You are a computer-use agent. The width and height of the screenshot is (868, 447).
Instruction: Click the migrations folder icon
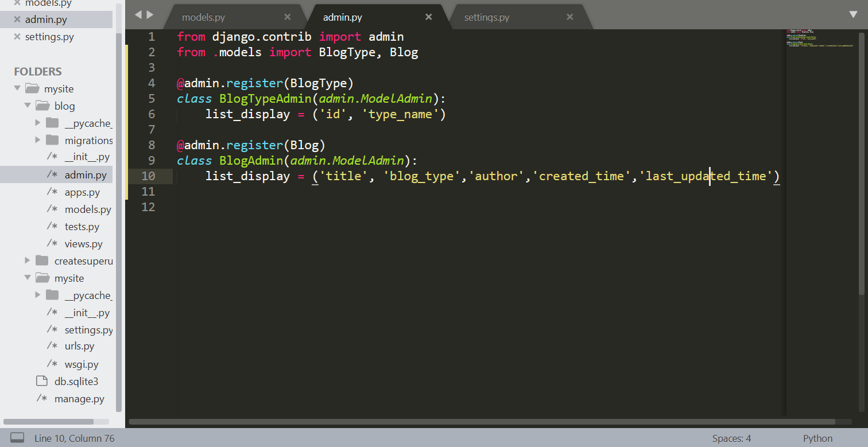pyautogui.click(x=52, y=140)
